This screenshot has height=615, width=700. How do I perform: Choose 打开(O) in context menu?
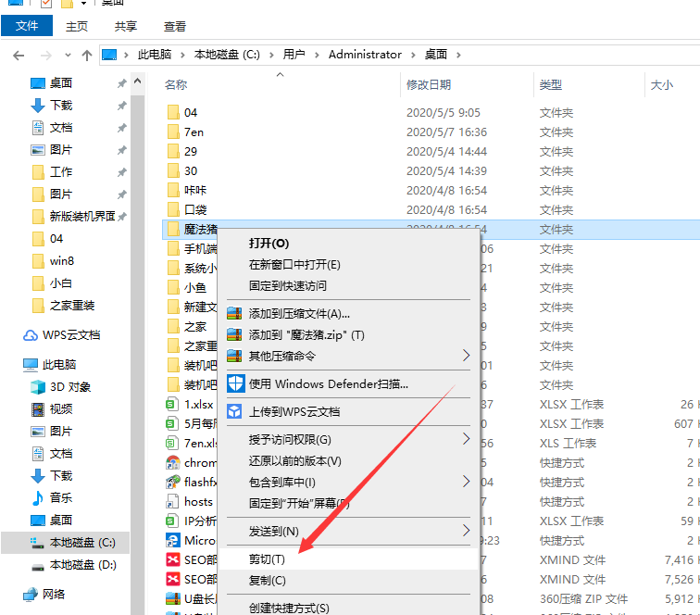(x=269, y=243)
